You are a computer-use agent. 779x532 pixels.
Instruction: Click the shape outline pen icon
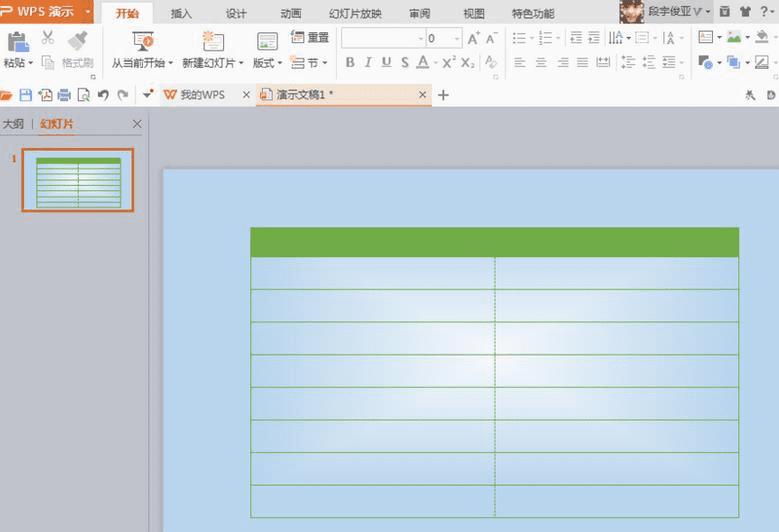[762, 63]
